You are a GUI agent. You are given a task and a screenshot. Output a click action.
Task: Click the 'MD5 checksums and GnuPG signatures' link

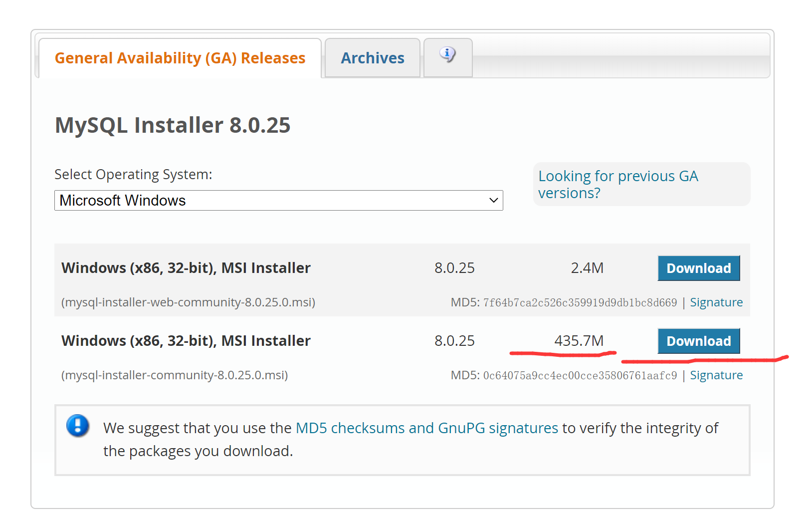(x=426, y=428)
